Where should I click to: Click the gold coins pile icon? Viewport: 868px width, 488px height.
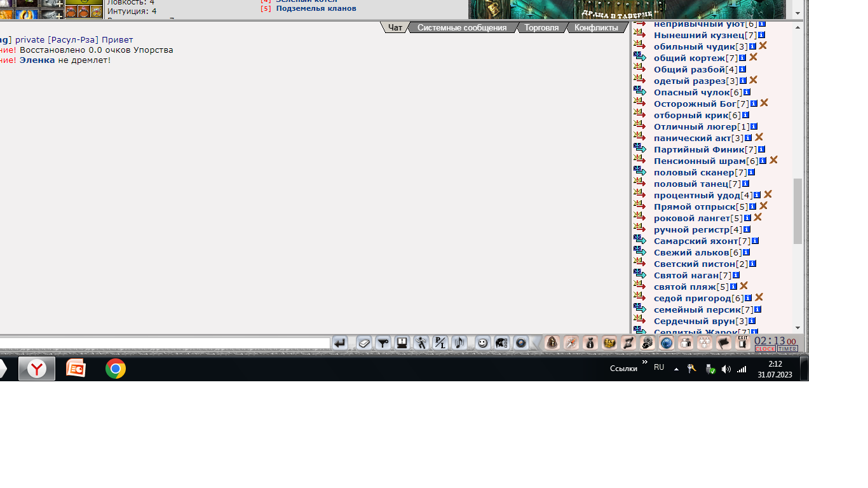[609, 343]
